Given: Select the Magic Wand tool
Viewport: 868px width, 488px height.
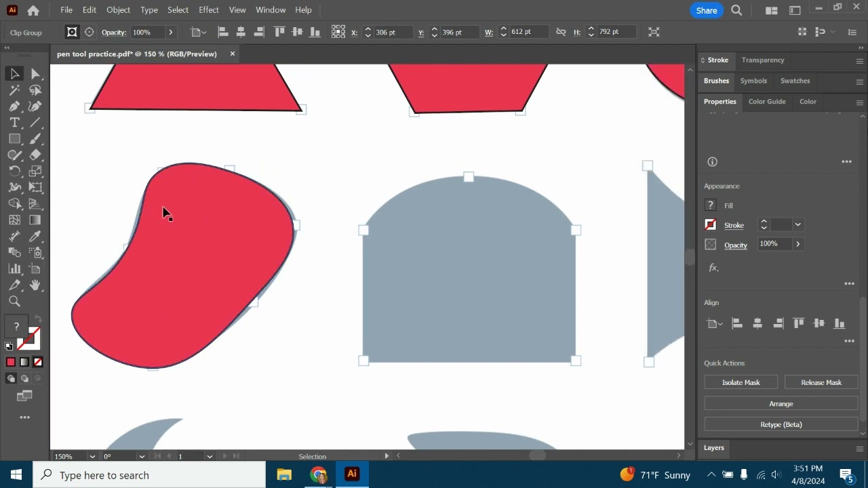Looking at the screenshot, I should coord(14,90).
